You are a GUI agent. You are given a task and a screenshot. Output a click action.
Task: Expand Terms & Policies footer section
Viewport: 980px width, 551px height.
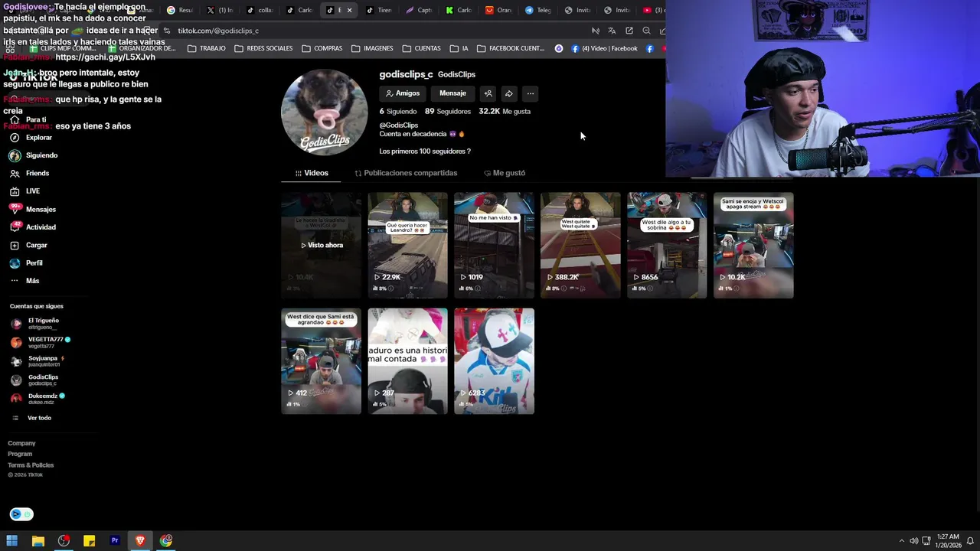[31, 465]
